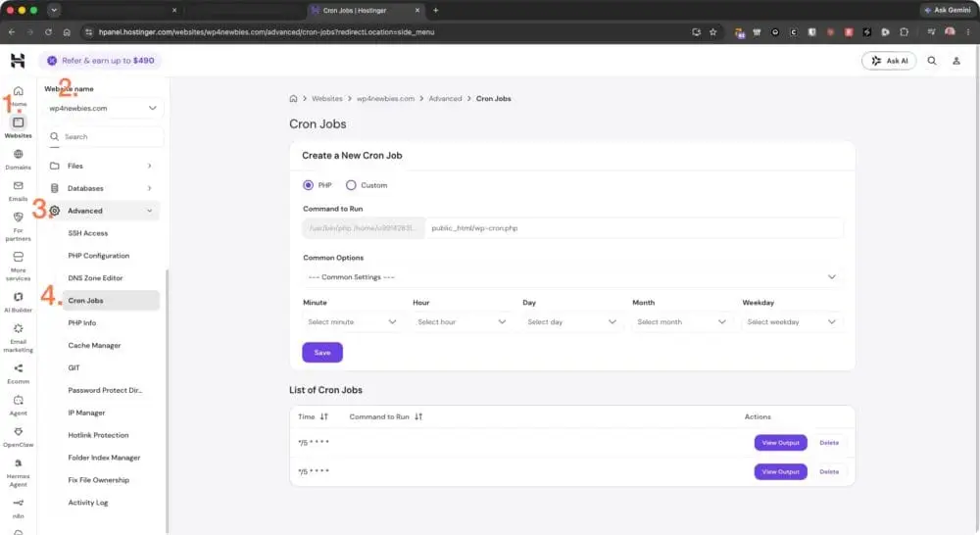Open the Websites sidebar icon

pos(18,122)
